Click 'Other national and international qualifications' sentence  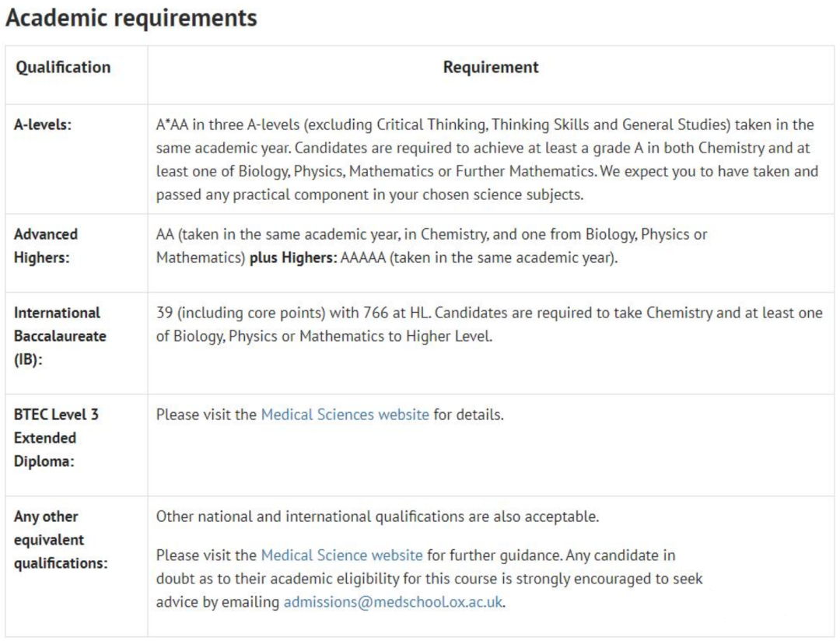(378, 517)
